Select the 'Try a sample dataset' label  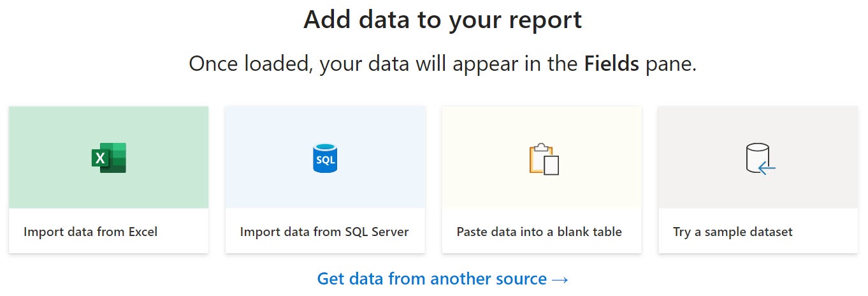click(733, 232)
